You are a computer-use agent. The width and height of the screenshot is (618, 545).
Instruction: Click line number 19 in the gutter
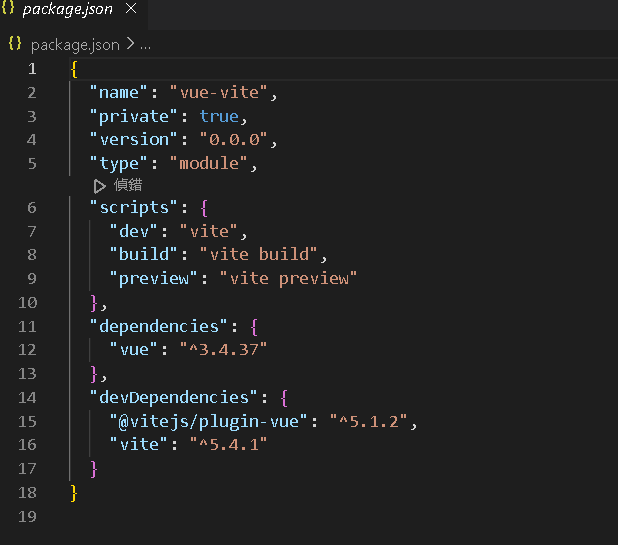(x=28, y=517)
